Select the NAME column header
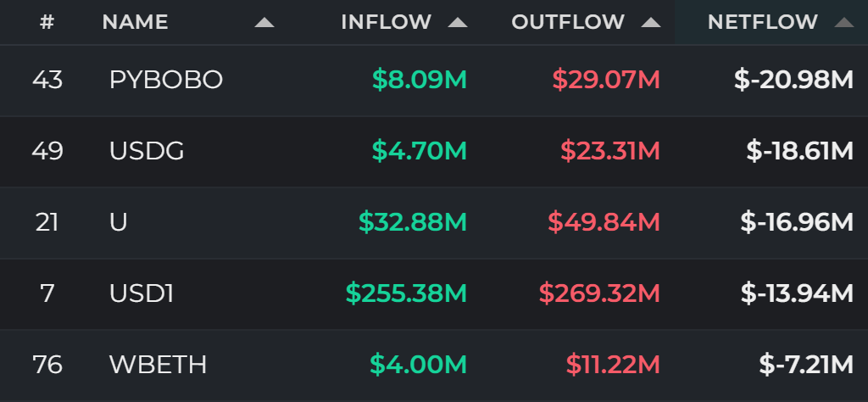The height and width of the screenshot is (402, 868). coord(135,22)
